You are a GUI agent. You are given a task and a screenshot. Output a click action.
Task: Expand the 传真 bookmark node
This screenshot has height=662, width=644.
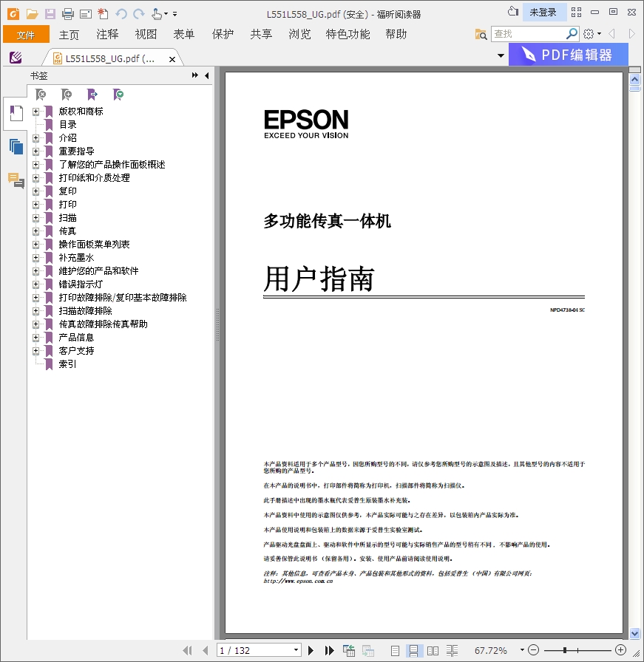click(x=36, y=231)
